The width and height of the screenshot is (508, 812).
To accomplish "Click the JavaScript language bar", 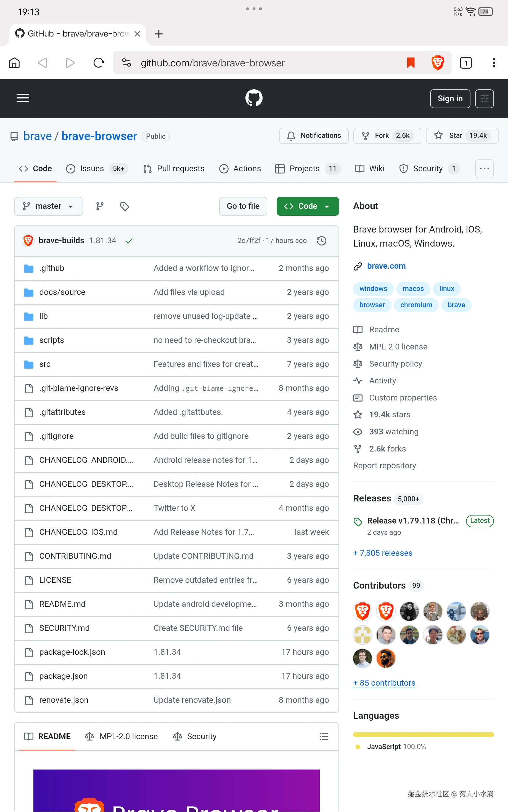I will click(423, 734).
